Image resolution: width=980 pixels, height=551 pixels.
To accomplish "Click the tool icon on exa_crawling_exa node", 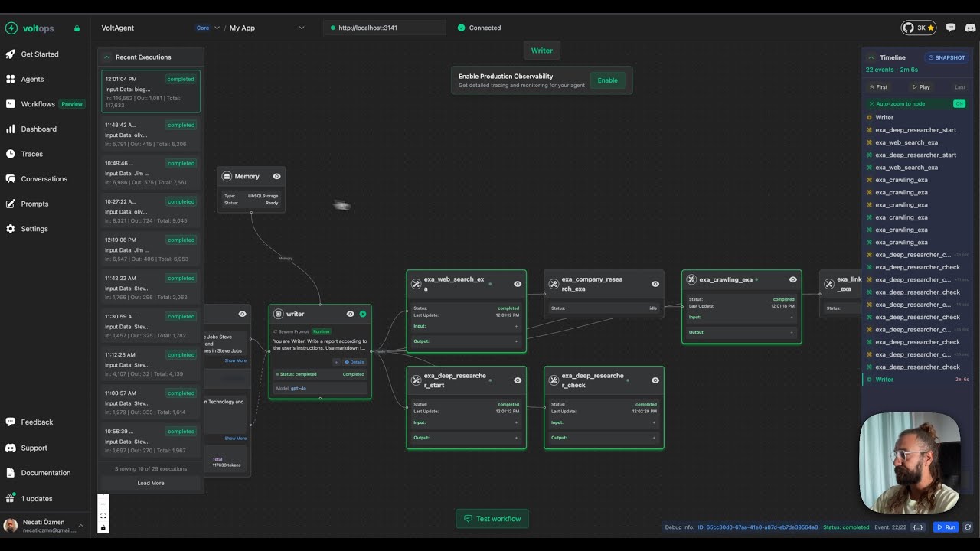I will point(691,280).
